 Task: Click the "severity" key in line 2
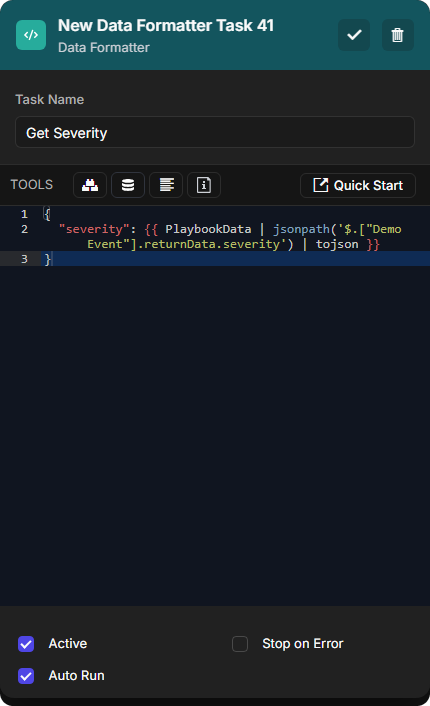click(95, 229)
